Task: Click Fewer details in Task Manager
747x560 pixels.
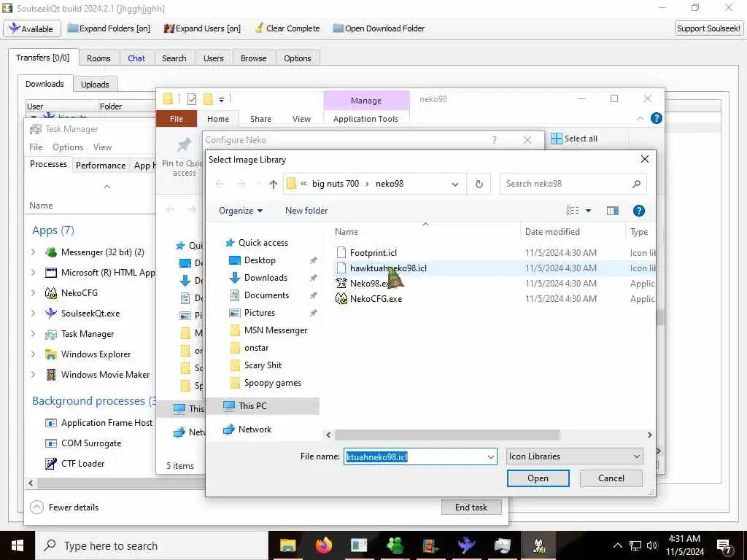Action: (x=65, y=507)
